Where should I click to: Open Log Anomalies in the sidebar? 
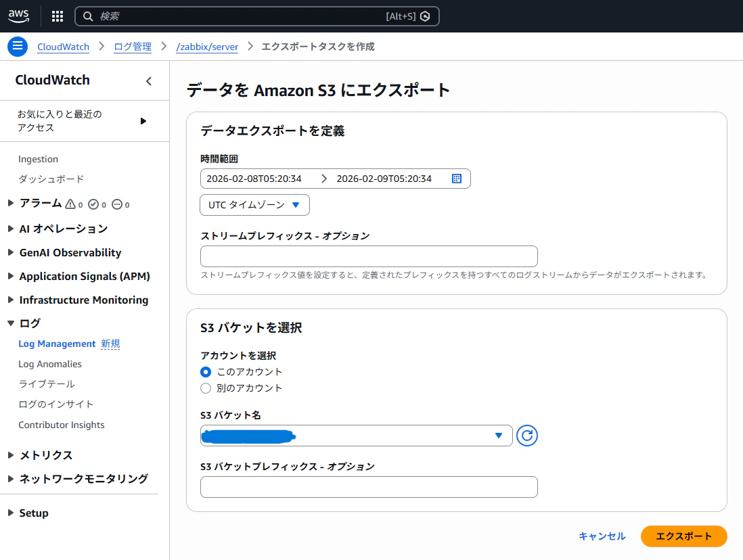point(50,365)
